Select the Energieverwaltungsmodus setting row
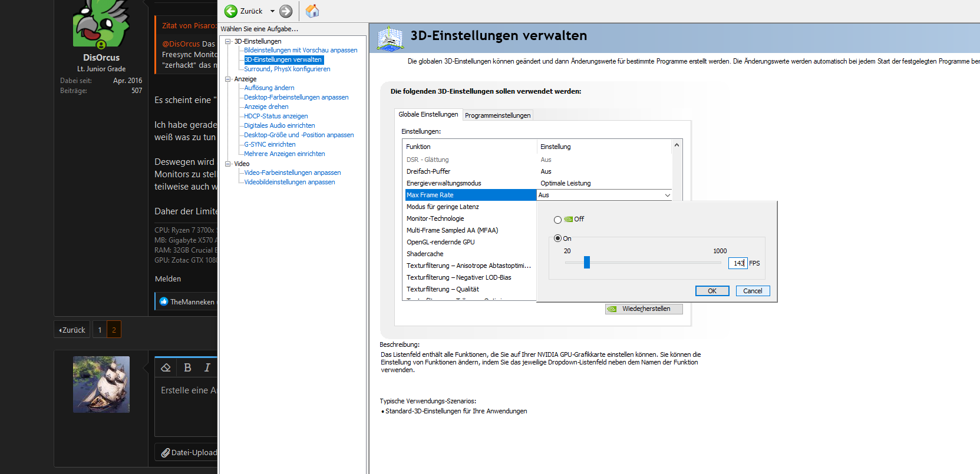980x474 pixels. [538, 183]
